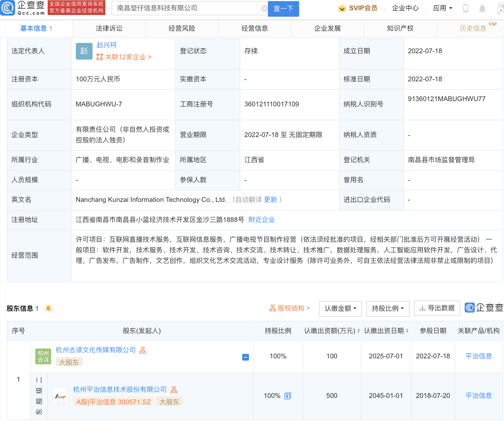Open the 知识产权 tab
This screenshot has width=504, height=421.
(x=400, y=28)
